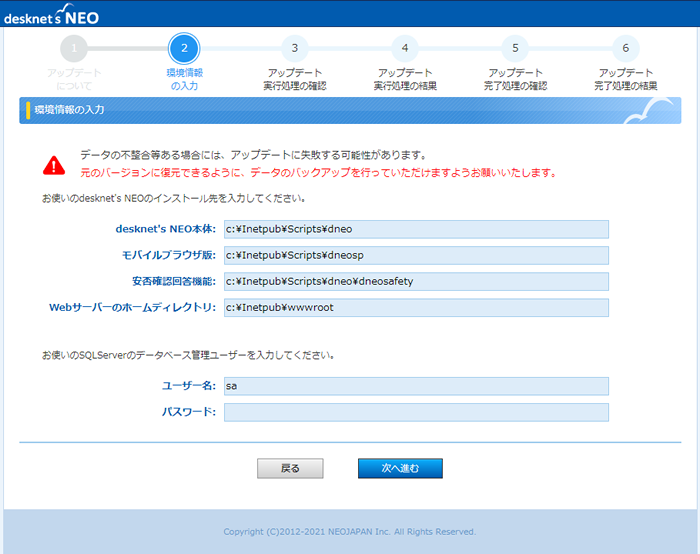Select step 6 circle アップデート完了処理の結果
700x554 pixels.
625,48
